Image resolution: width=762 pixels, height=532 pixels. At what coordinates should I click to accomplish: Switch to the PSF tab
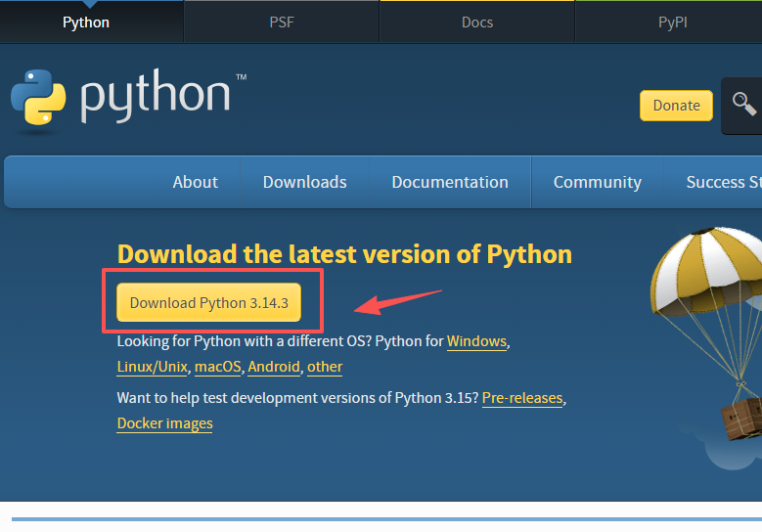point(282,22)
